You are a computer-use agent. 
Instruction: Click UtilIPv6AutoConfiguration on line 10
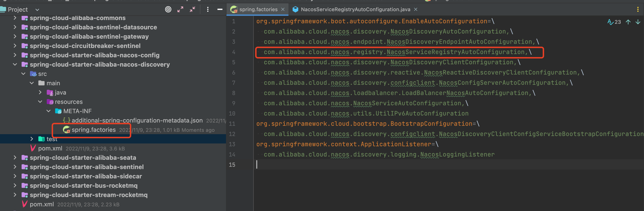[x=422, y=113]
